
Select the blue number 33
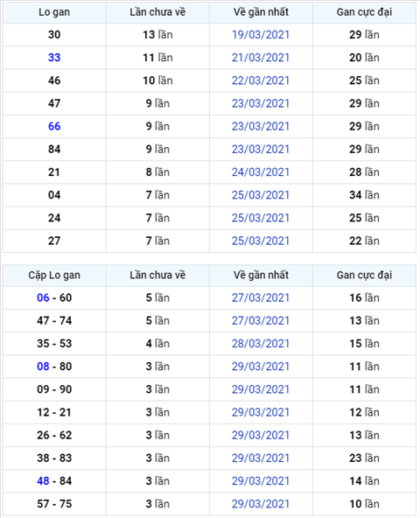tap(54, 58)
